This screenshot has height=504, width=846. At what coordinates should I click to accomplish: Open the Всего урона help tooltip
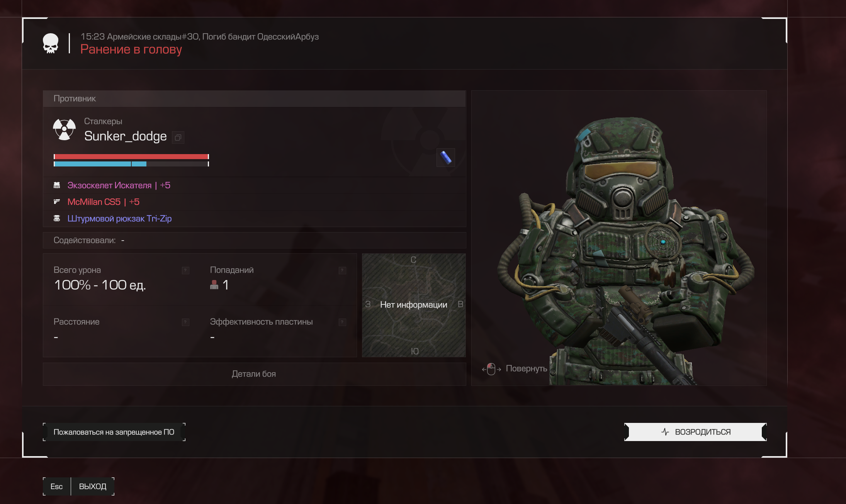point(185,270)
